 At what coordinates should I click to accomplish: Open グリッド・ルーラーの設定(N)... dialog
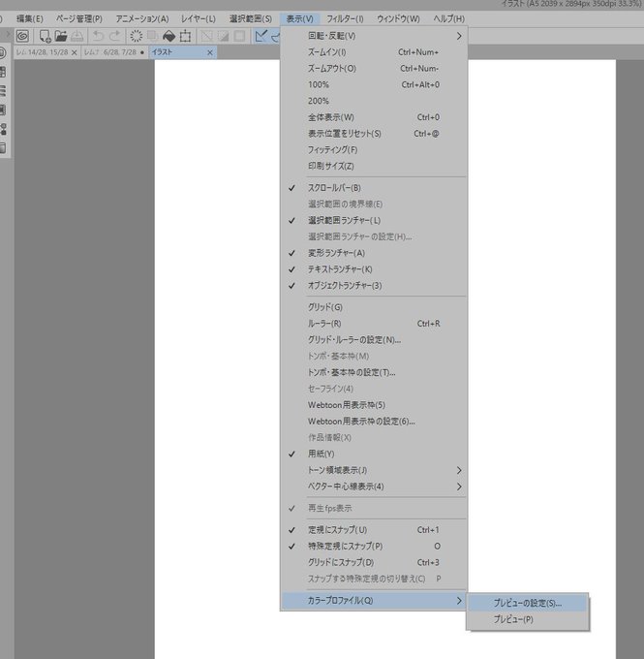click(374, 340)
